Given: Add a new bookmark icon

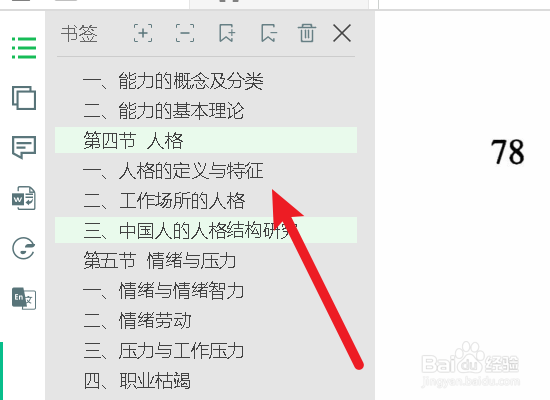Looking at the screenshot, I should click(227, 33).
